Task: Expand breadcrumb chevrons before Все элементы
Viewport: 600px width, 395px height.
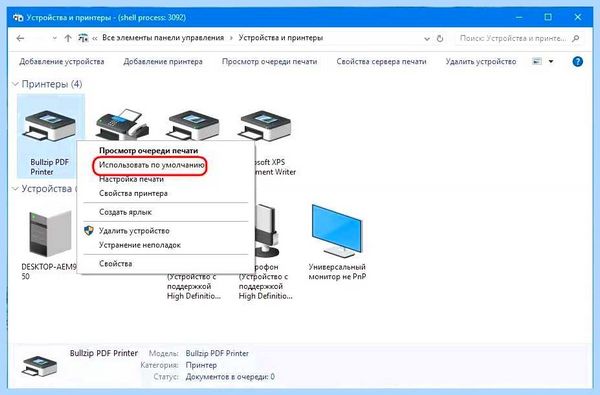Action: (x=95, y=38)
